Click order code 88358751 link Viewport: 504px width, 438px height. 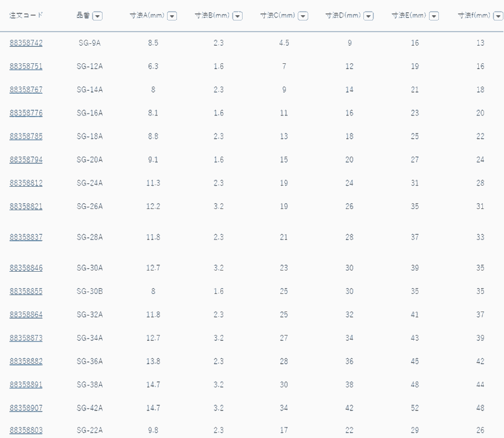26,66
